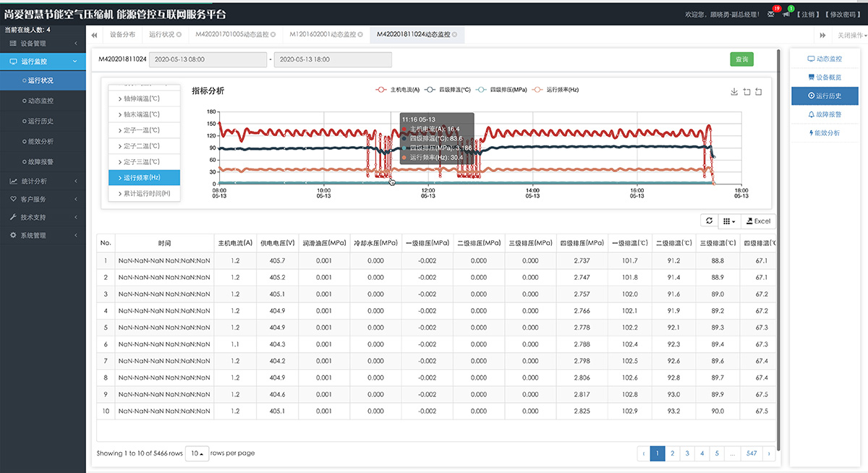
Task: Select 能效分析 in left sidebar
Action: 43,142
